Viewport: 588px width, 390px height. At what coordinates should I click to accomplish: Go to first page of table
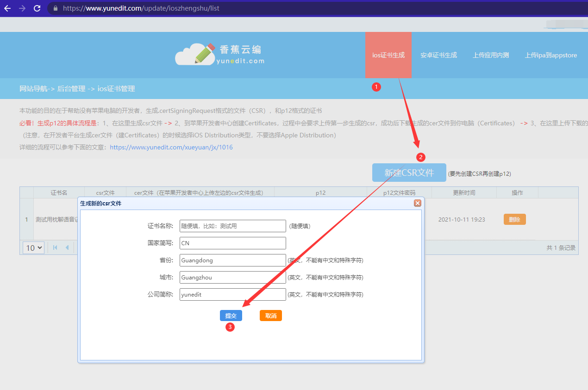(56, 248)
